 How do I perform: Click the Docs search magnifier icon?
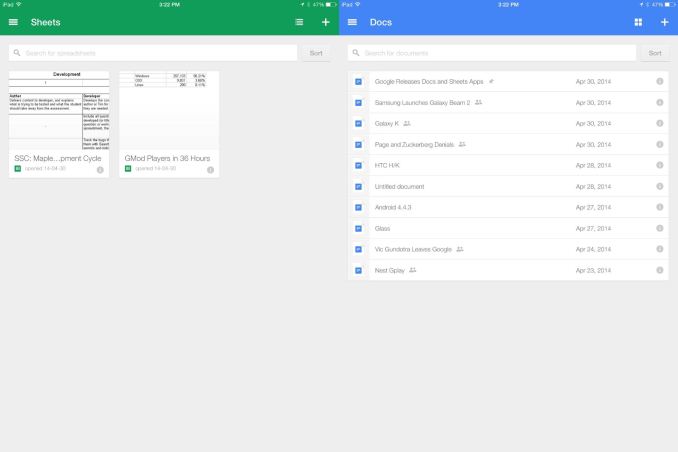(356, 53)
